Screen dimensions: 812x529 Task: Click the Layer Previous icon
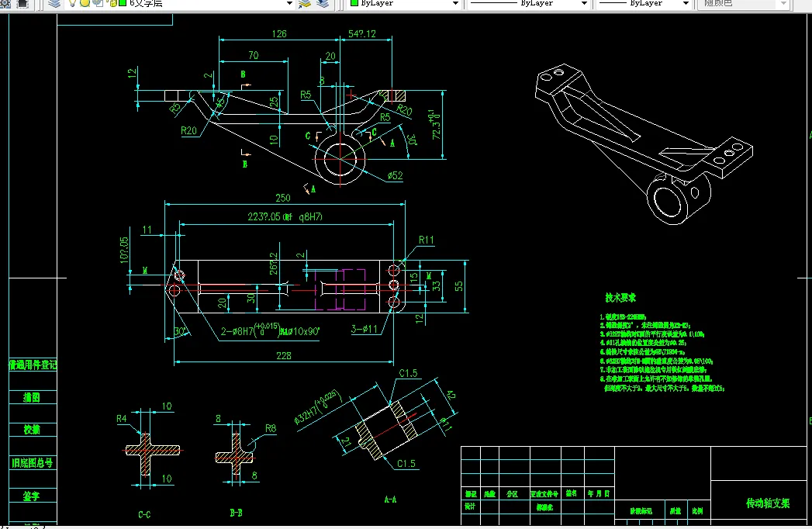tap(323, 4)
